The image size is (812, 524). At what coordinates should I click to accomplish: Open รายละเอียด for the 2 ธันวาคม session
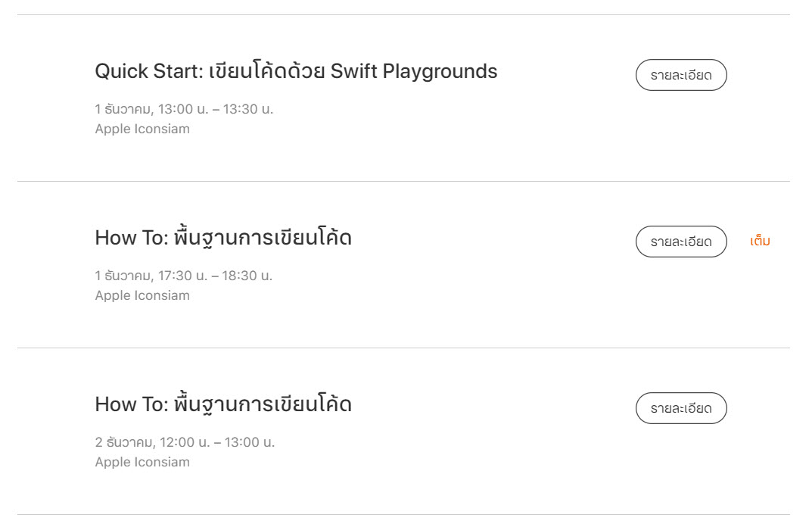coord(681,408)
